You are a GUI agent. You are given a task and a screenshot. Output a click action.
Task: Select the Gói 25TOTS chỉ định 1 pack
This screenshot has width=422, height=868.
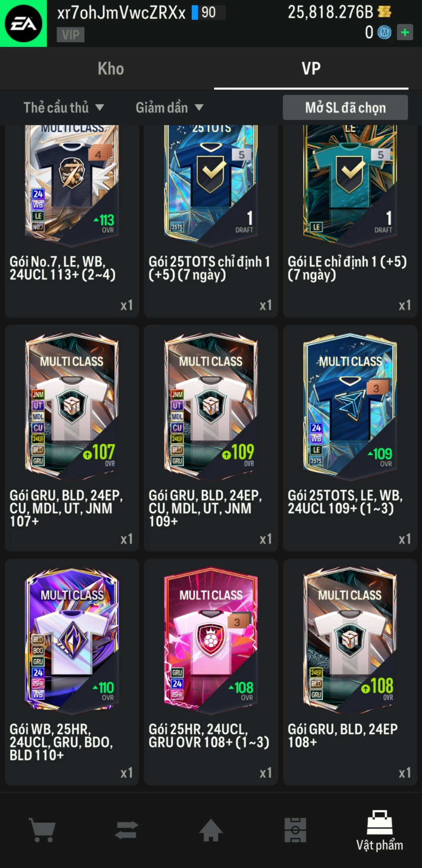(x=211, y=221)
